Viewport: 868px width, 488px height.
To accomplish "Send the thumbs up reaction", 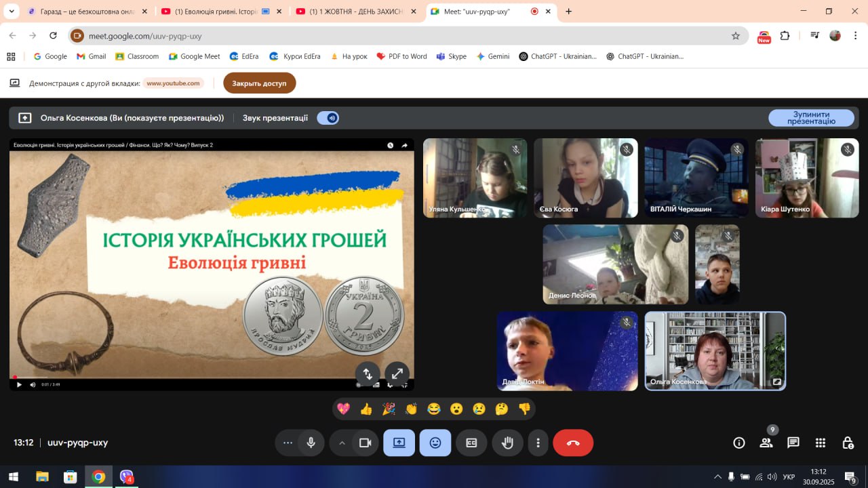I will click(366, 409).
